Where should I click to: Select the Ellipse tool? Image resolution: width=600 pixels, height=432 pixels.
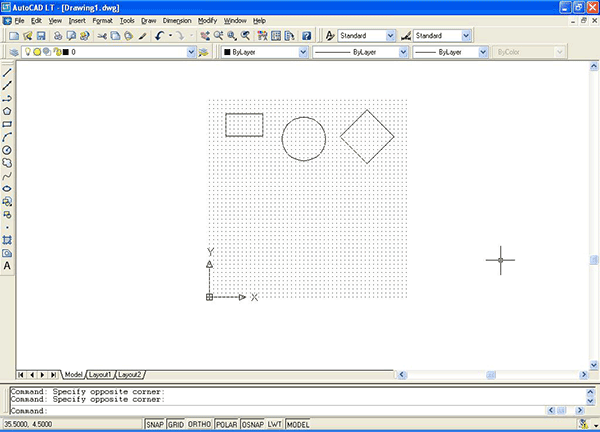pyautogui.click(x=7, y=189)
